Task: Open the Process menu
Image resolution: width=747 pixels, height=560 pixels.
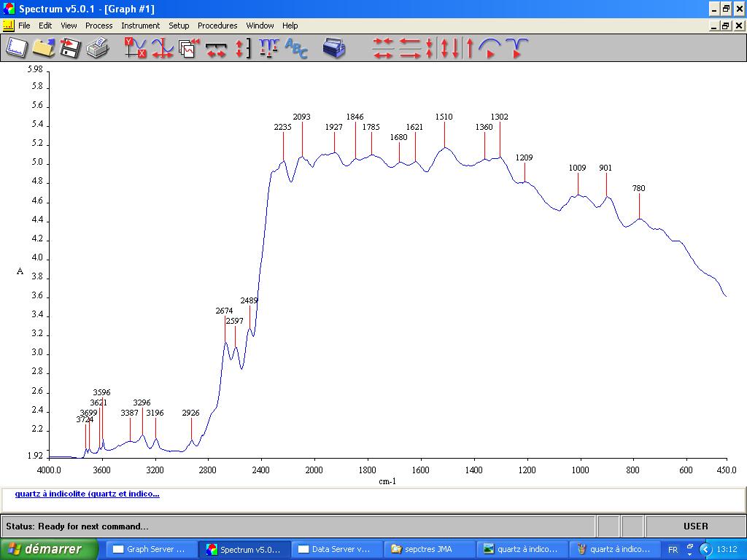Action: 98,26
